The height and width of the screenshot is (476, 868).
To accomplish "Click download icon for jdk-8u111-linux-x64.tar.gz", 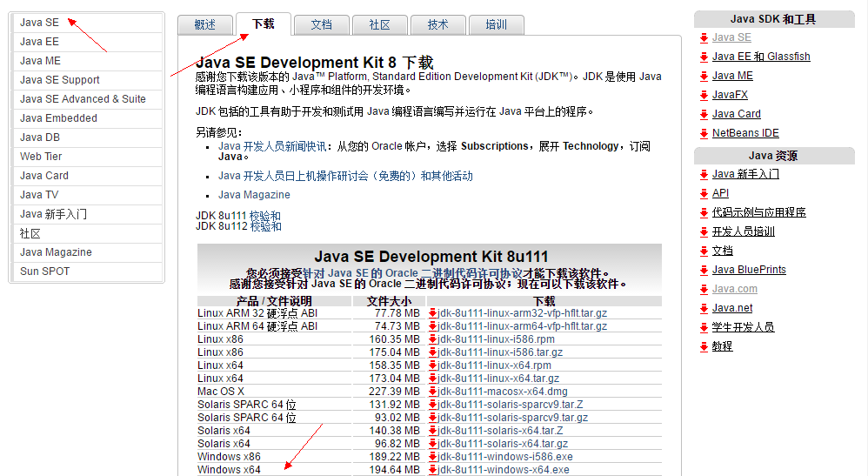I will tap(432, 379).
